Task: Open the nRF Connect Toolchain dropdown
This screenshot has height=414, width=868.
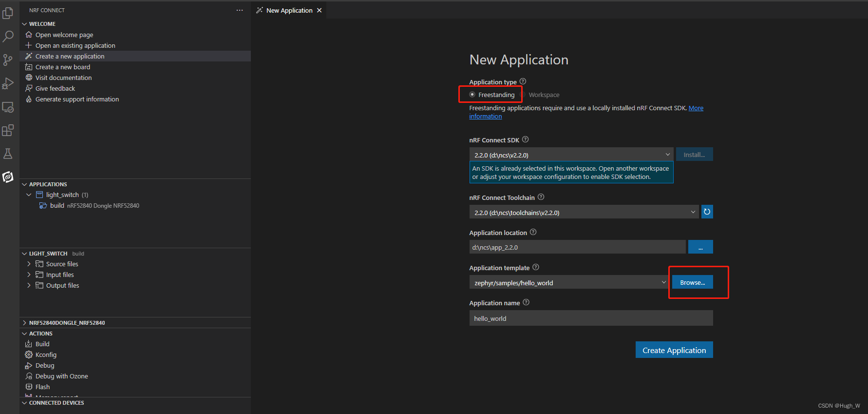Action: point(584,212)
